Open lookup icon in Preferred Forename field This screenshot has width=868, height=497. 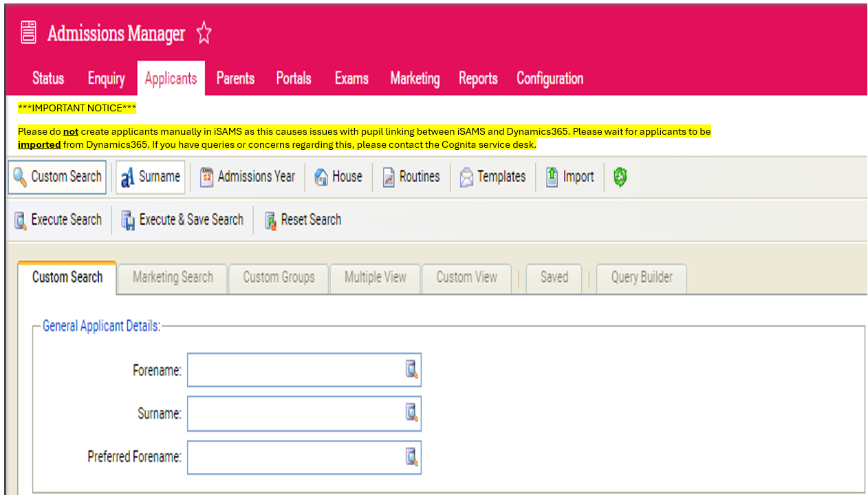click(411, 456)
